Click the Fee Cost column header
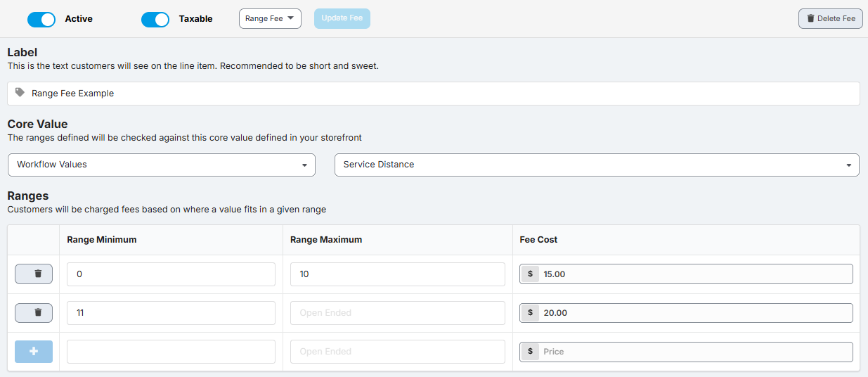The image size is (868, 377). pos(538,240)
